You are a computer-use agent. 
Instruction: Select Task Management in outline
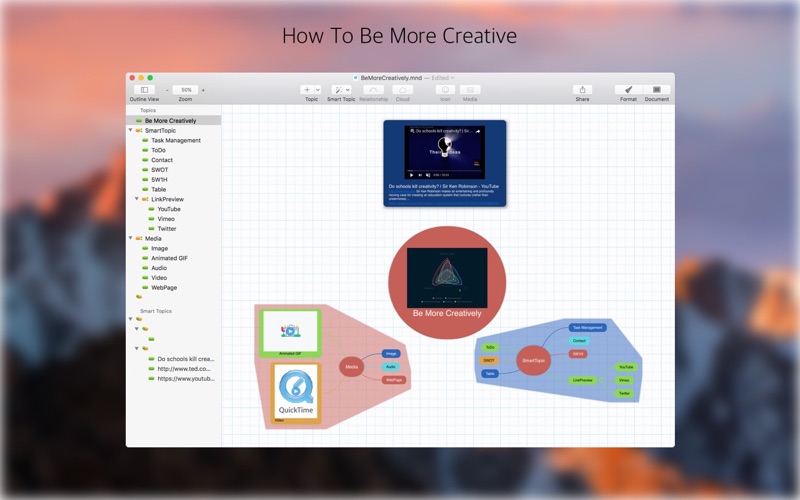pyautogui.click(x=176, y=140)
